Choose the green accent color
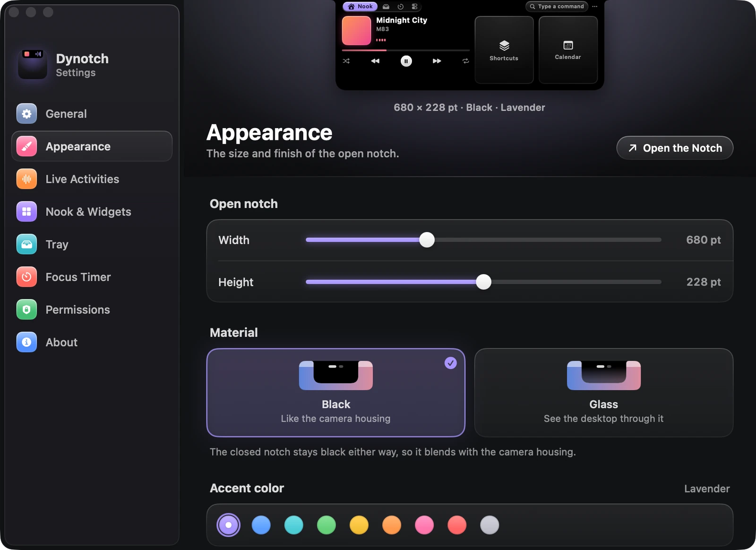 326,525
